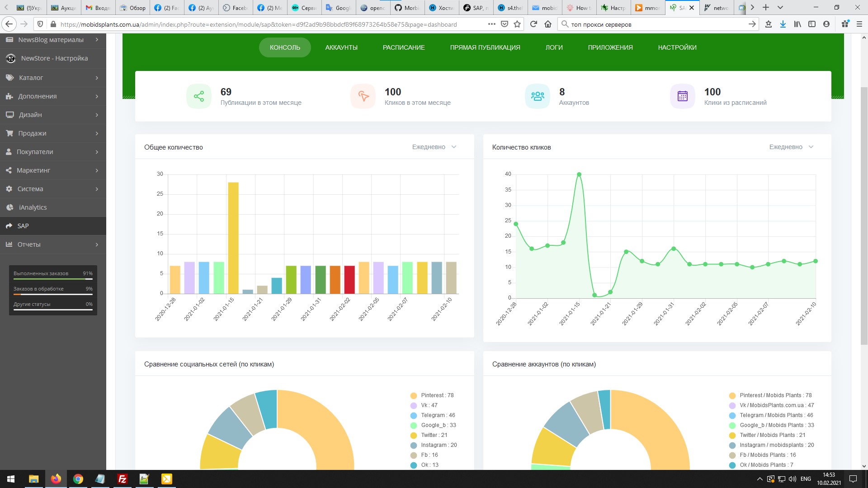Bookmark this page with star icon

517,24
